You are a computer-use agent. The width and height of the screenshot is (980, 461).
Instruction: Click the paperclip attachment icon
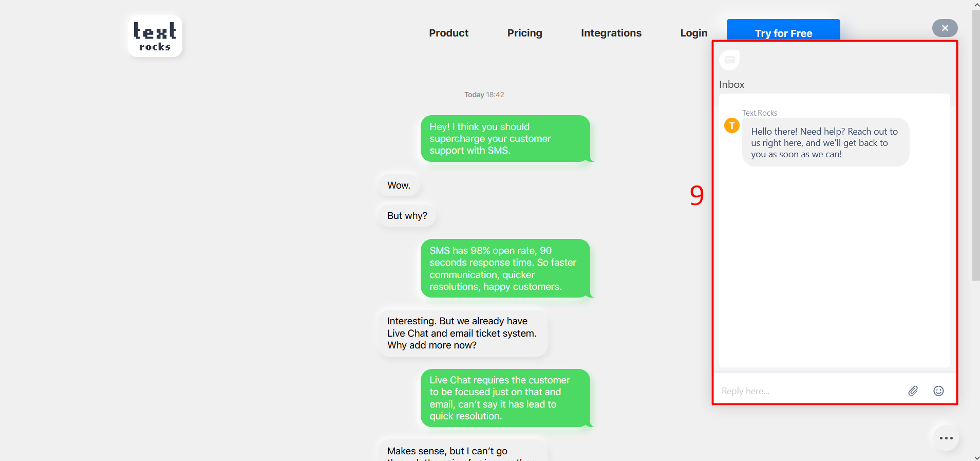coord(913,391)
